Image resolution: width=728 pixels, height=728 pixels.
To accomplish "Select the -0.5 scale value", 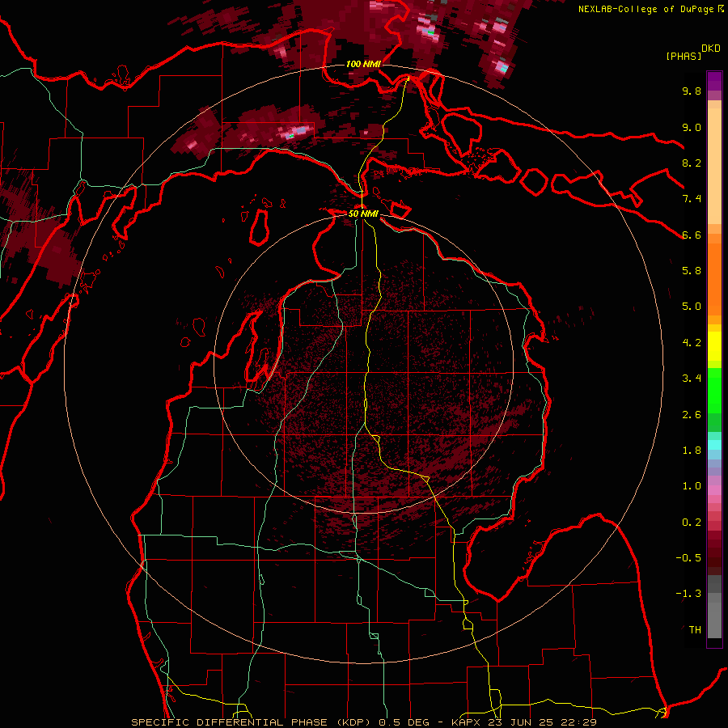I will [x=688, y=558].
